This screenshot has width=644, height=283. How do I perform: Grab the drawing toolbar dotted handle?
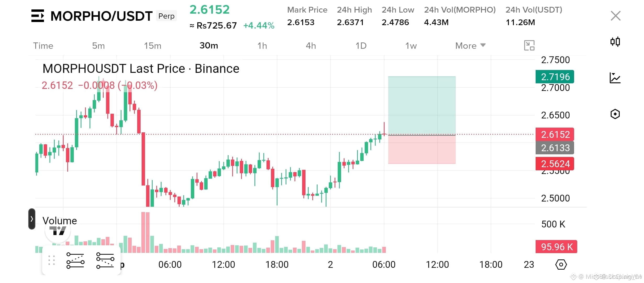point(52,260)
